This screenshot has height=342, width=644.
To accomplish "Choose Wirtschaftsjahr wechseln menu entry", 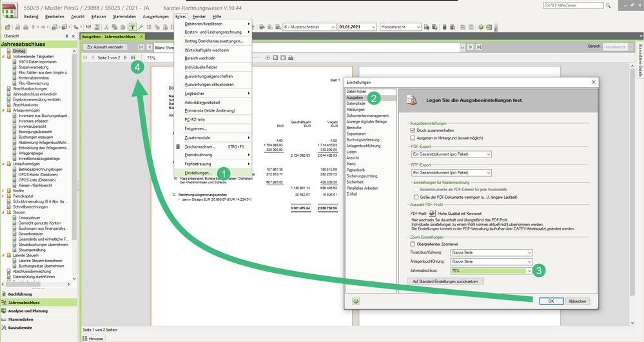I will pyautogui.click(x=206, y=50).
